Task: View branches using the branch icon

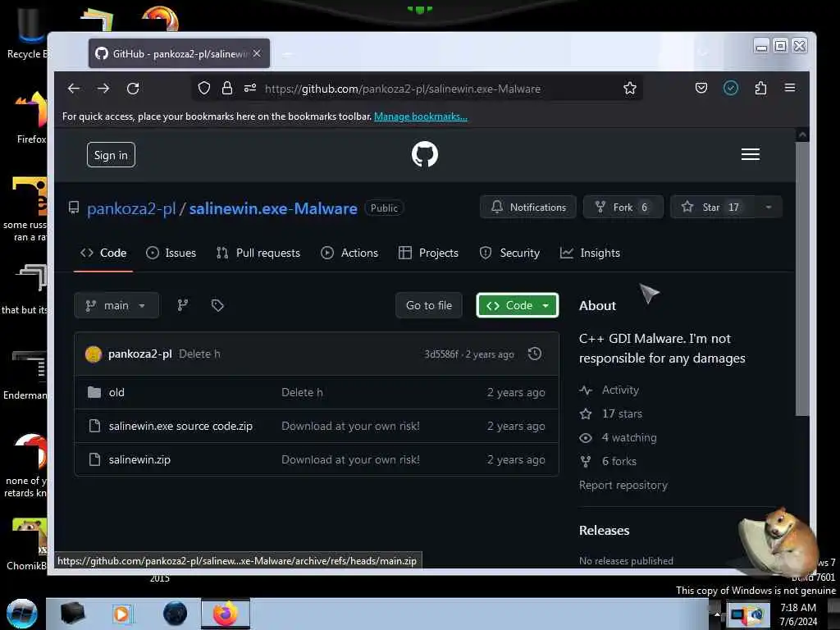Action: (183, 305)
